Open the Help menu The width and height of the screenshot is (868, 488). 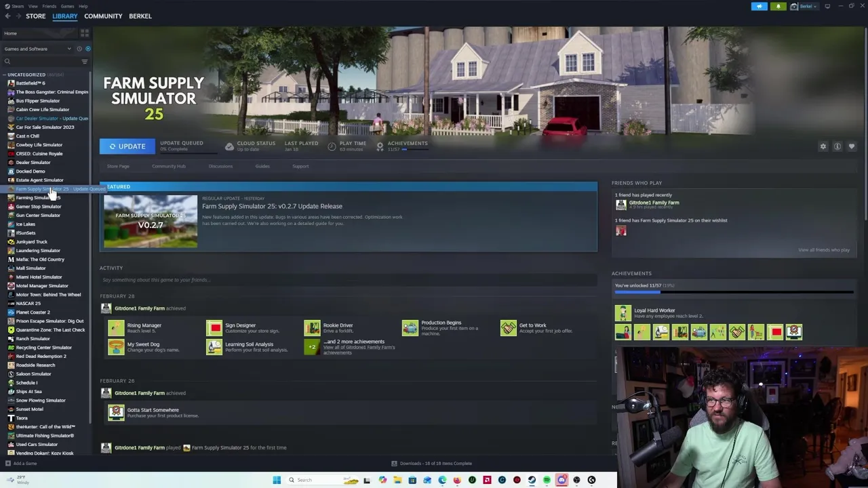coord(83,6)
